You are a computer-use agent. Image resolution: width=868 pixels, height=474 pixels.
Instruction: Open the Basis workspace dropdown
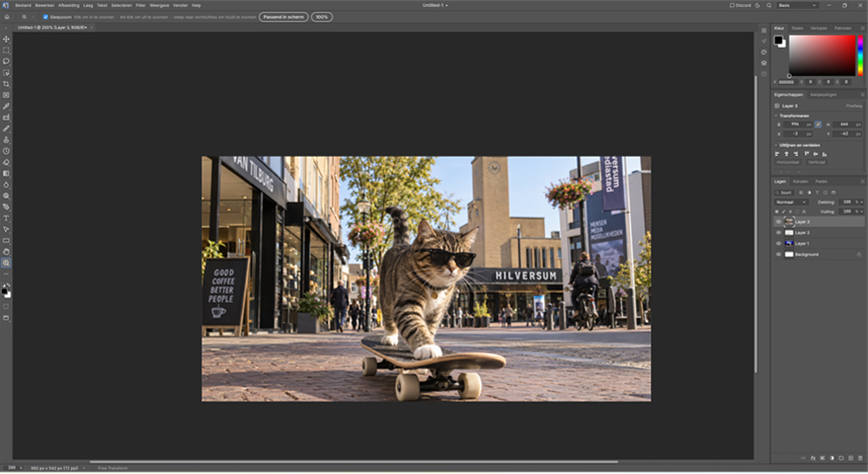pos(798,5)
